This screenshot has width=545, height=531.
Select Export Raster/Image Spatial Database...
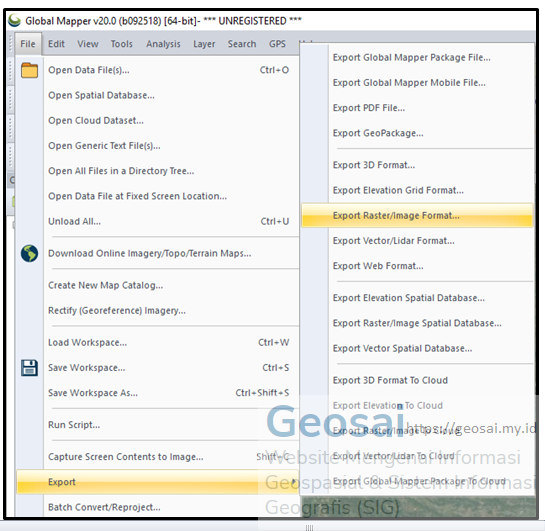(x=417, y=323)
